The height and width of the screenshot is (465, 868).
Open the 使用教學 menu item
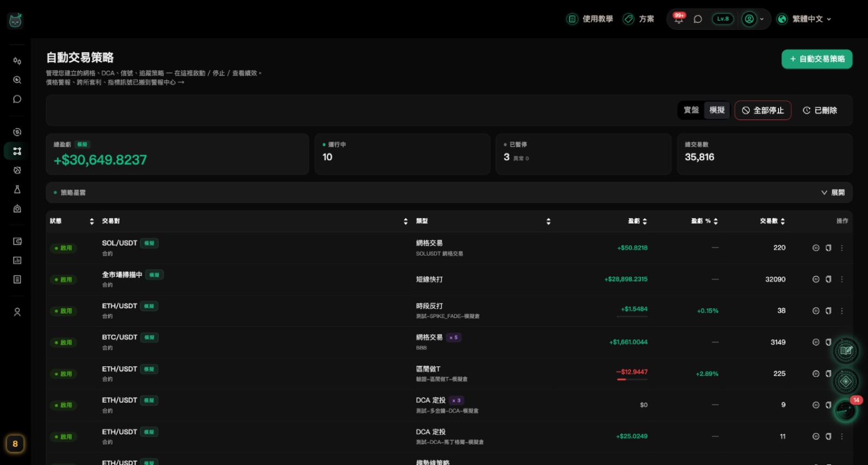pyautogui.click(x=590, y=19)
